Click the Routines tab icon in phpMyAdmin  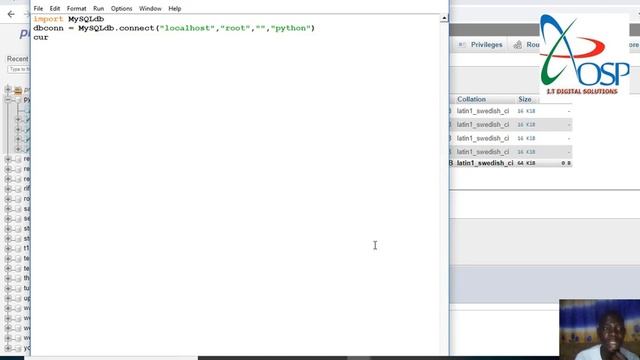pyautogui.click(x=518, y=44)
